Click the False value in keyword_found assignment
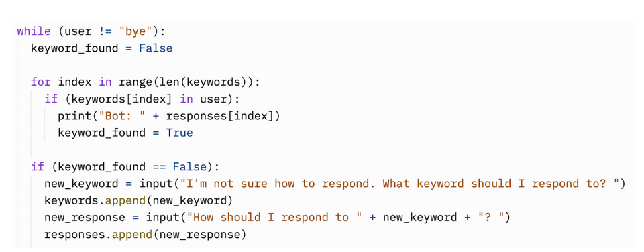 point(156,48)
